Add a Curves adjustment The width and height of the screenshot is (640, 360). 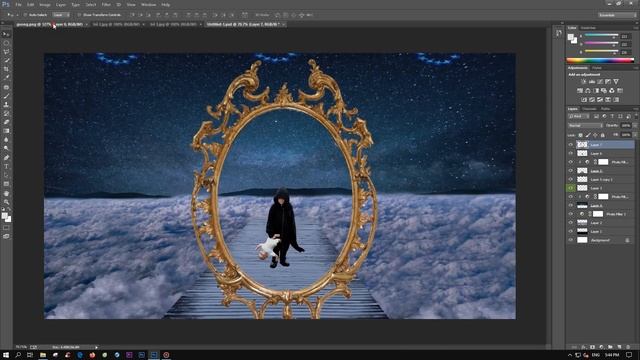tap(600, 82)
